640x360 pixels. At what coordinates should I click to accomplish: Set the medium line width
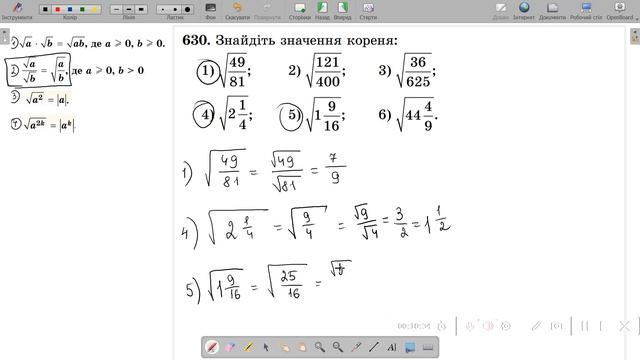point(129,9)
